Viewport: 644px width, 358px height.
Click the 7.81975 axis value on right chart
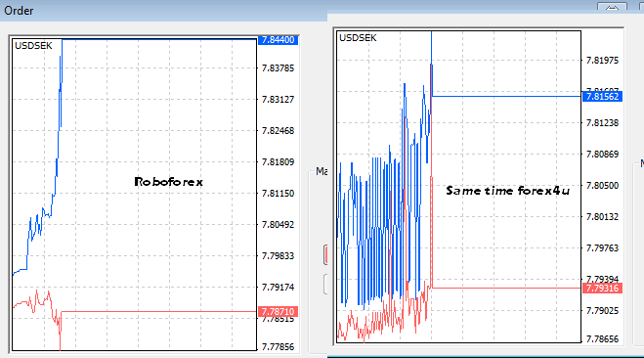(x=602, y=61)
